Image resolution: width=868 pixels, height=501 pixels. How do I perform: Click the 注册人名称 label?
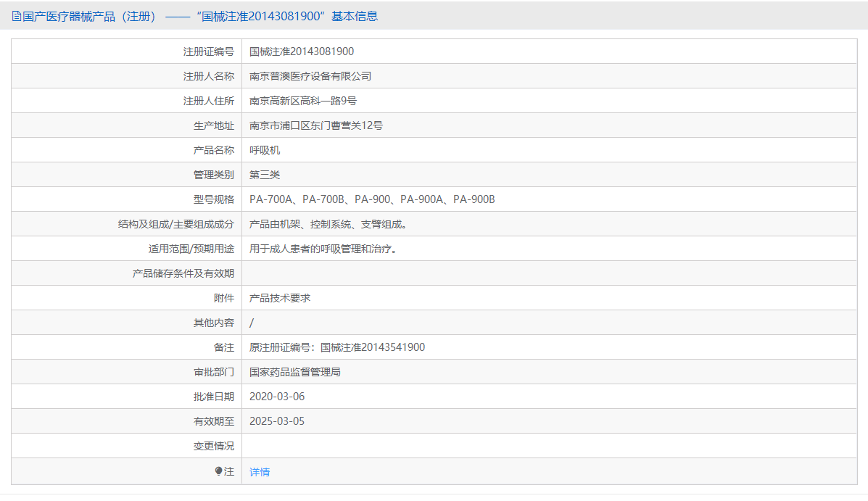click(x=209, y=76)
